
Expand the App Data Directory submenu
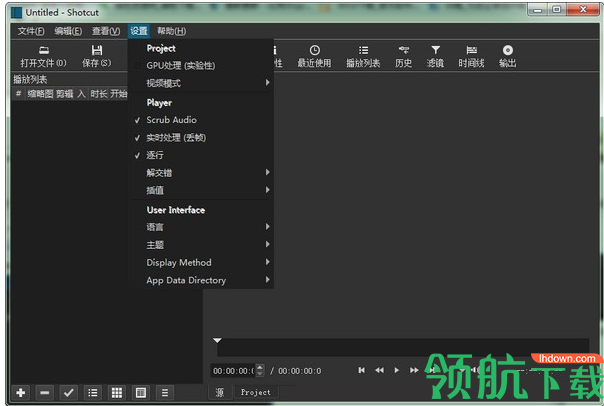click(x=201, y=280)
